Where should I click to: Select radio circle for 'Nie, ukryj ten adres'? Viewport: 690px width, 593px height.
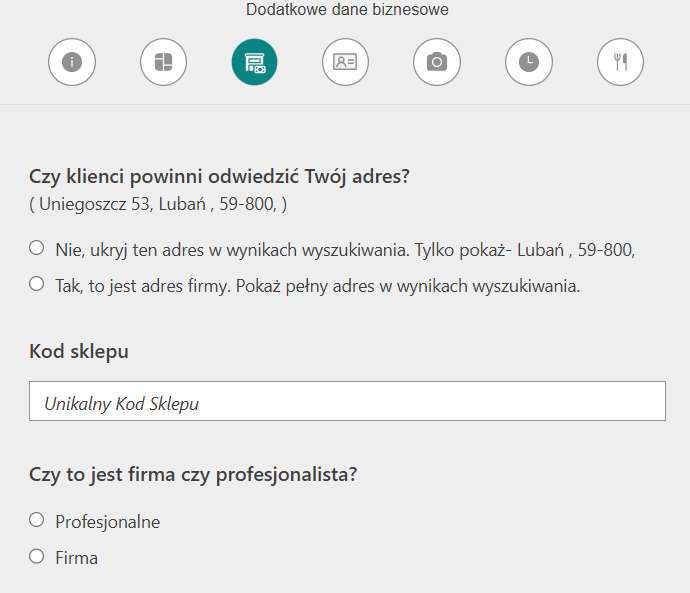(x=37, y=248)
